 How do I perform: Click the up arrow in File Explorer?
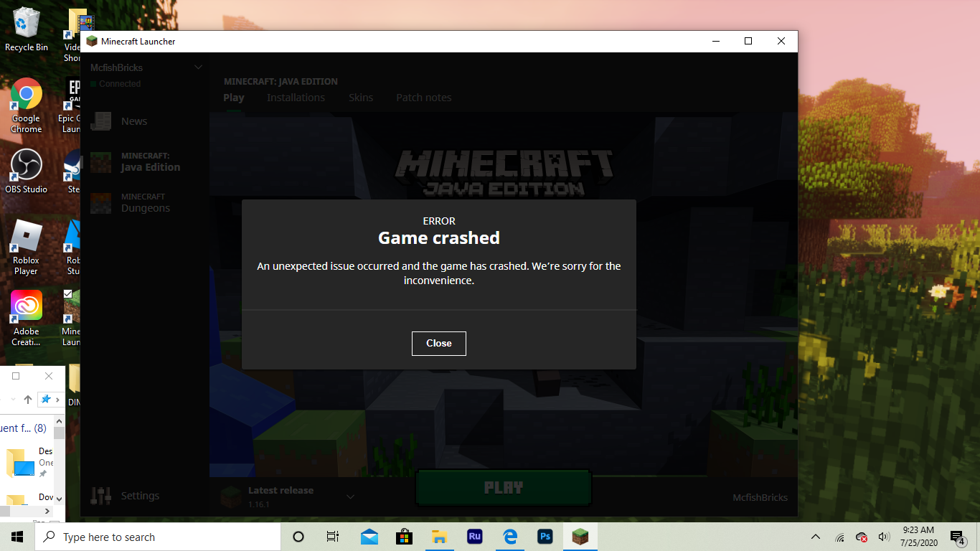click(28, 400)
